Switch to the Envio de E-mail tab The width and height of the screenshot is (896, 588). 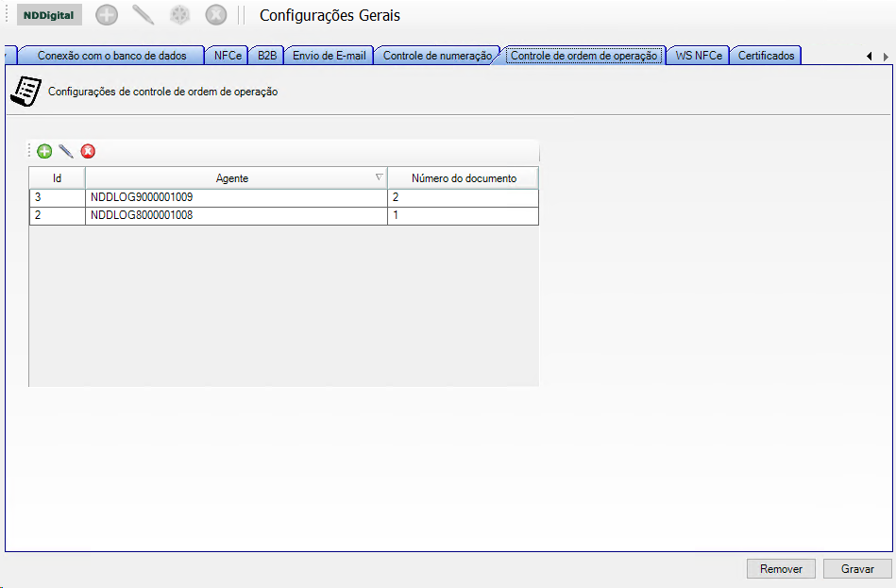point(329,56)
